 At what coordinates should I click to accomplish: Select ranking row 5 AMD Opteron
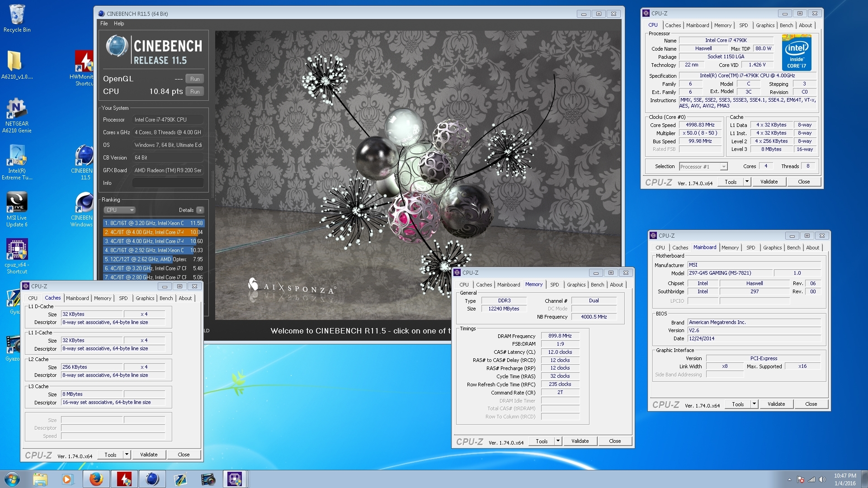click(x=154, y=259)
